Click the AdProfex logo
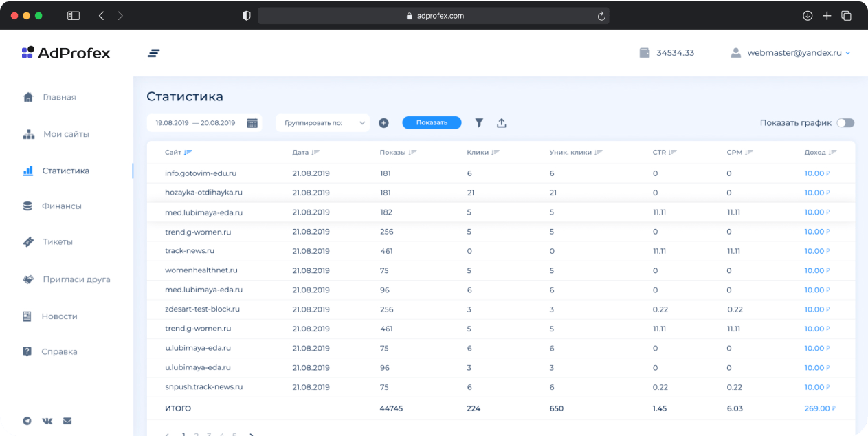The height and width of the screenshot is (436, 868). pos(66,53)
